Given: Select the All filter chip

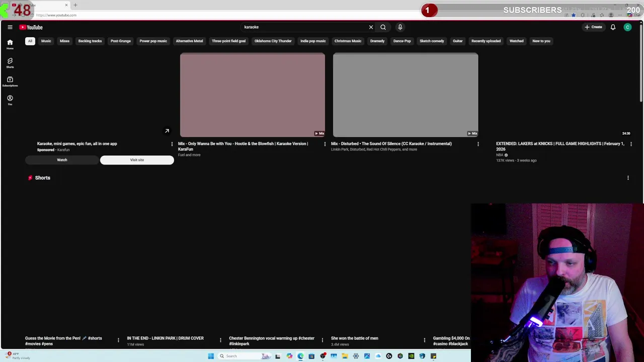Looking at the screenshot, I should point(30,41).
